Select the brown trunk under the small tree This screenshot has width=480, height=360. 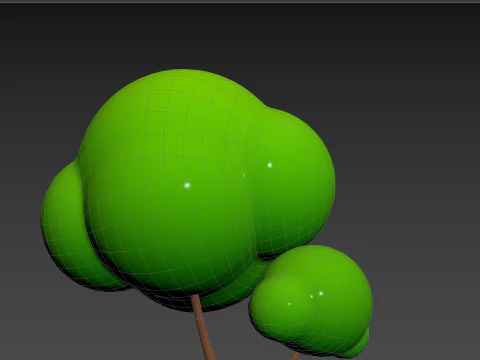pyautogui.click(x=296, y=356)
